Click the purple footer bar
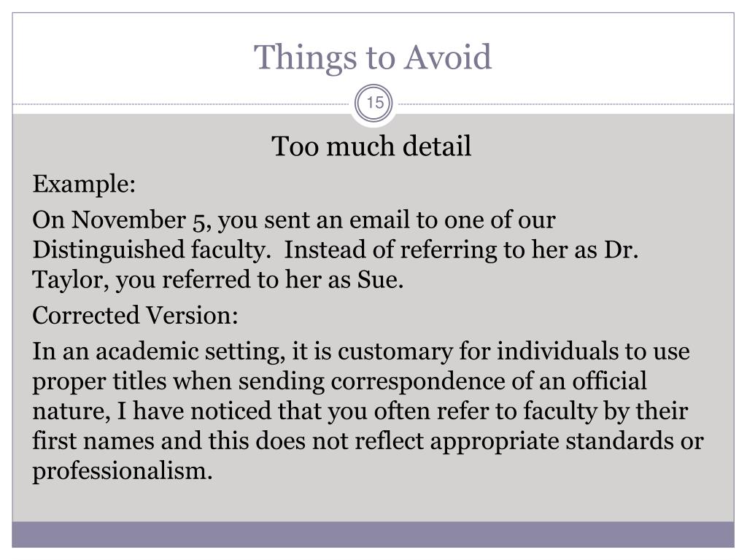 (373, 534)
